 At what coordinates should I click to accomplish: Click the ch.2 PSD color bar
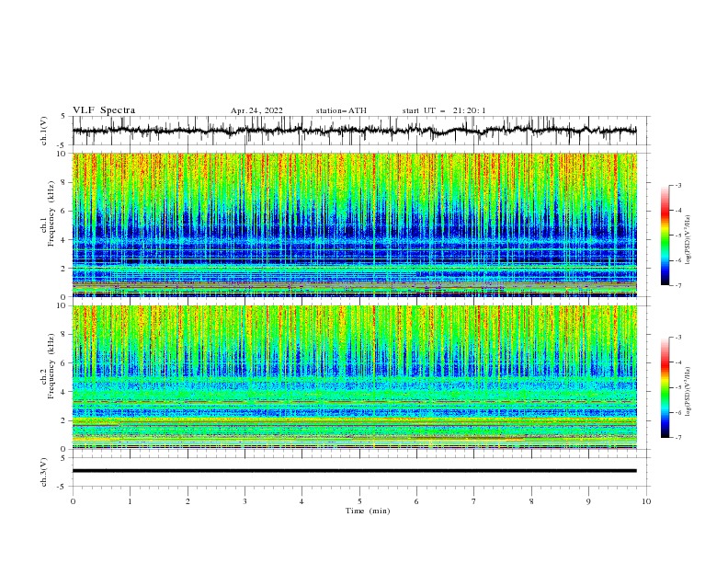[x=665, y=387]
